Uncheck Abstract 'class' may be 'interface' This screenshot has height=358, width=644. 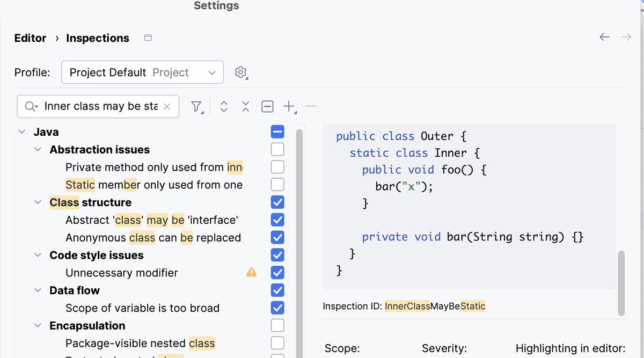tap(277, 220)
